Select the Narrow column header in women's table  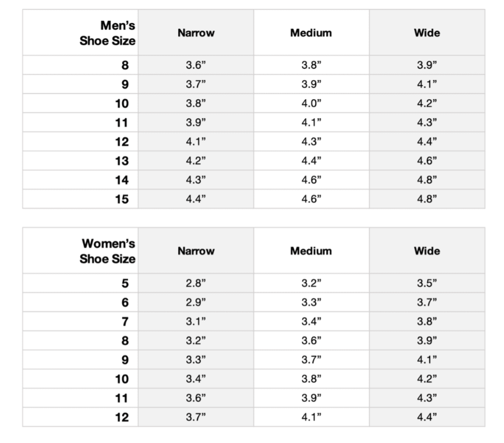click(x=196, y=251)
